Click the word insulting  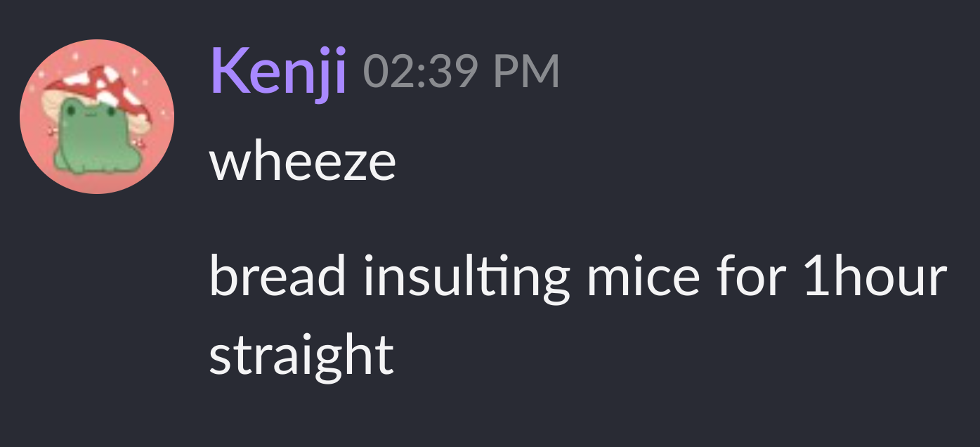pos(466,278)
